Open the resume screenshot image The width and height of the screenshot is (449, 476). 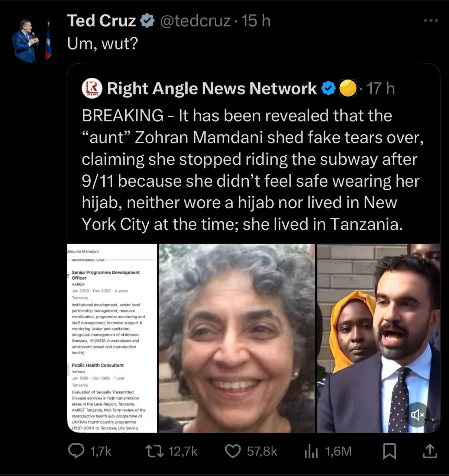click(112, 338)
